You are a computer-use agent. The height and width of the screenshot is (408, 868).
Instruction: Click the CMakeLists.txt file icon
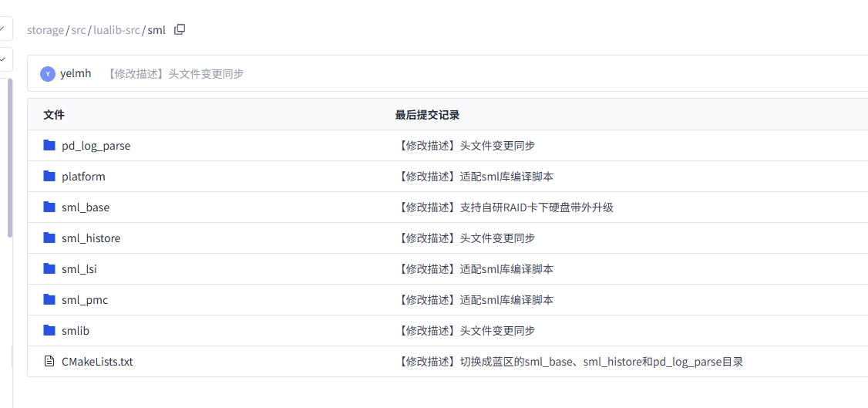pos(49,361)
